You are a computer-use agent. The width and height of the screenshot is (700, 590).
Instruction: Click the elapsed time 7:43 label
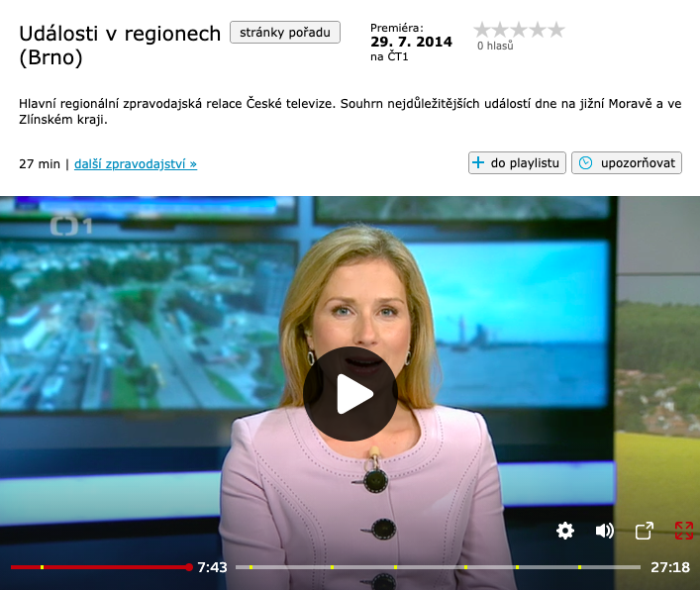coord(212,567)
